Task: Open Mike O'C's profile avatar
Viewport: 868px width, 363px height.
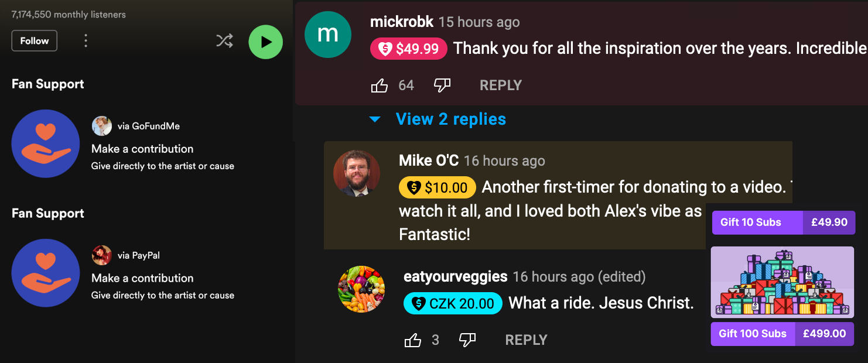Action: [357, 173]
